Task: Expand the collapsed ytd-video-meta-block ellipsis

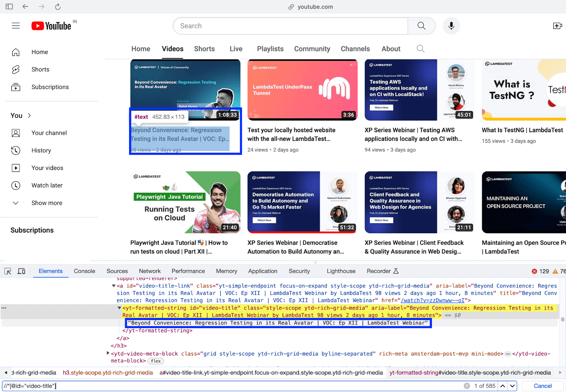Action: [x=508, y=354]
